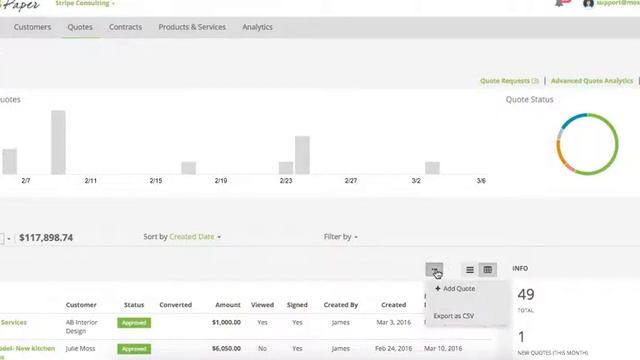Open the notifications bell icon
The height and width of the screenshot is (360, 640).
click(560, 3)
